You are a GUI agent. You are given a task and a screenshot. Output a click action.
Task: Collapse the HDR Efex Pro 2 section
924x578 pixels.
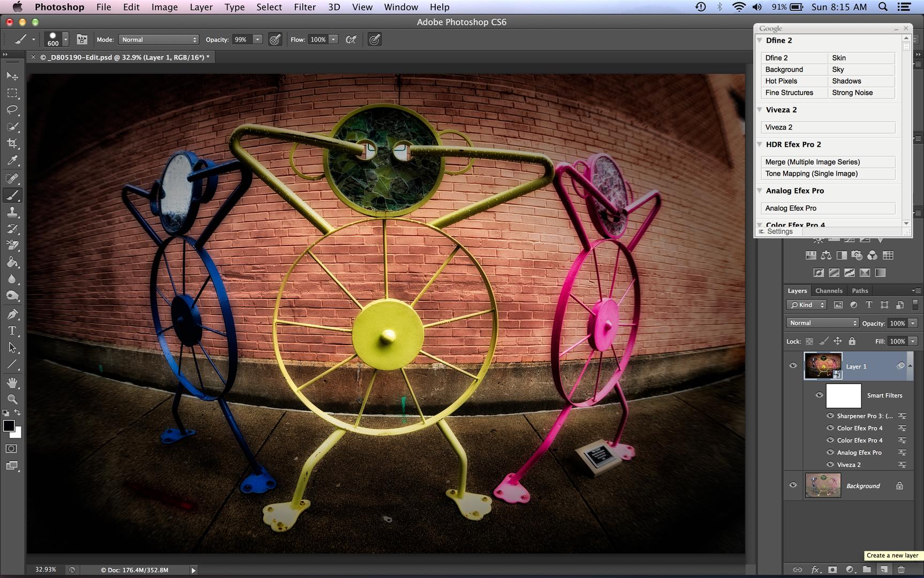pos(760,145)
